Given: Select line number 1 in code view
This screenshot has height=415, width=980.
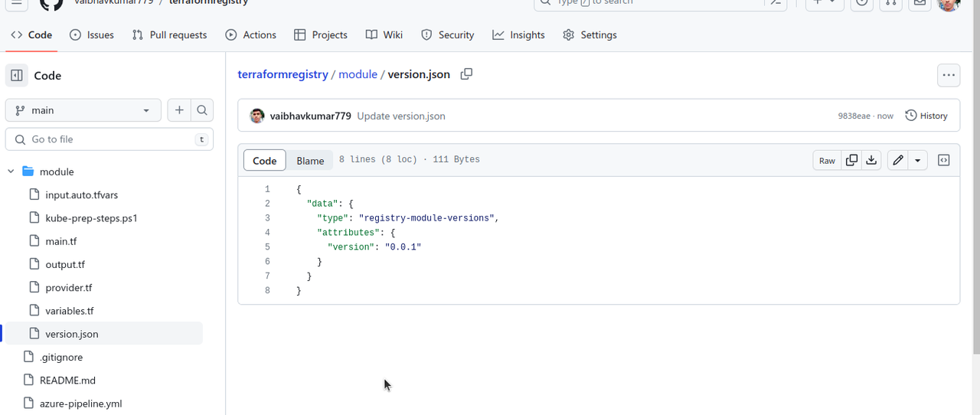Looking at the screenshot, I should [267, 189].
